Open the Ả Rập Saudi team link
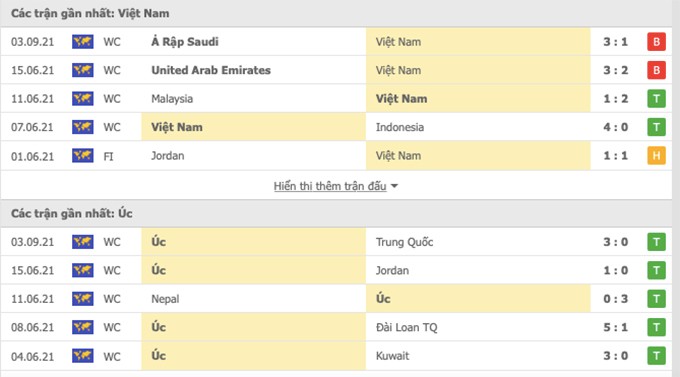The width and height of the screenshot is (680, 377). (185, 42)
